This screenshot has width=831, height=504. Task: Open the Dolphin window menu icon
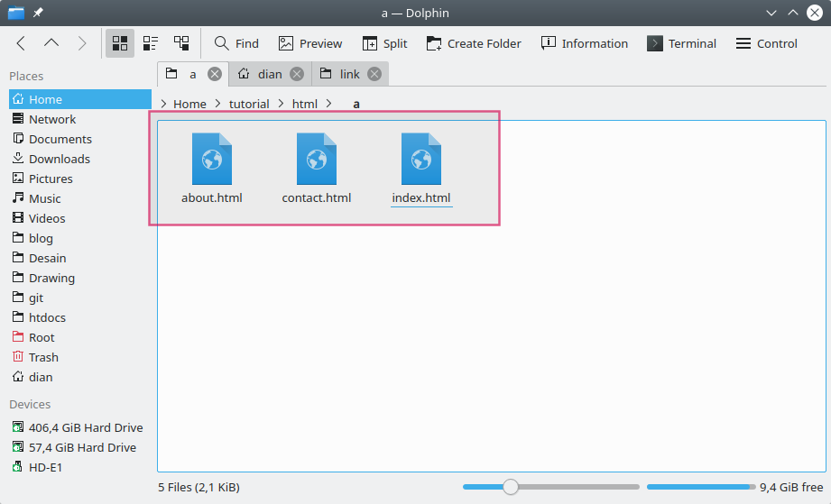16,13
